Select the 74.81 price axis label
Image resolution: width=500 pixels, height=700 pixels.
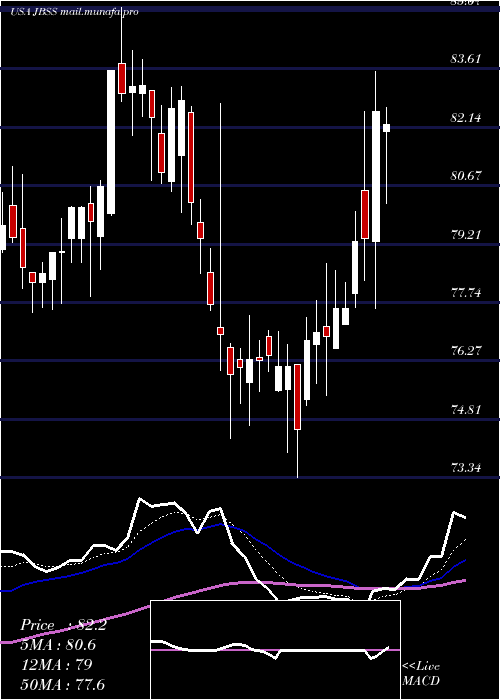click(466, 410)
